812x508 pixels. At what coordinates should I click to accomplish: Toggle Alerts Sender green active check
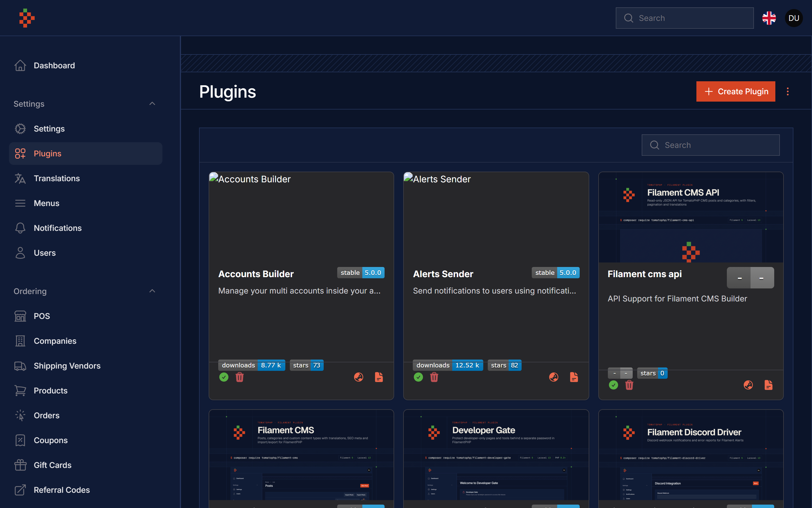[418, 377]
